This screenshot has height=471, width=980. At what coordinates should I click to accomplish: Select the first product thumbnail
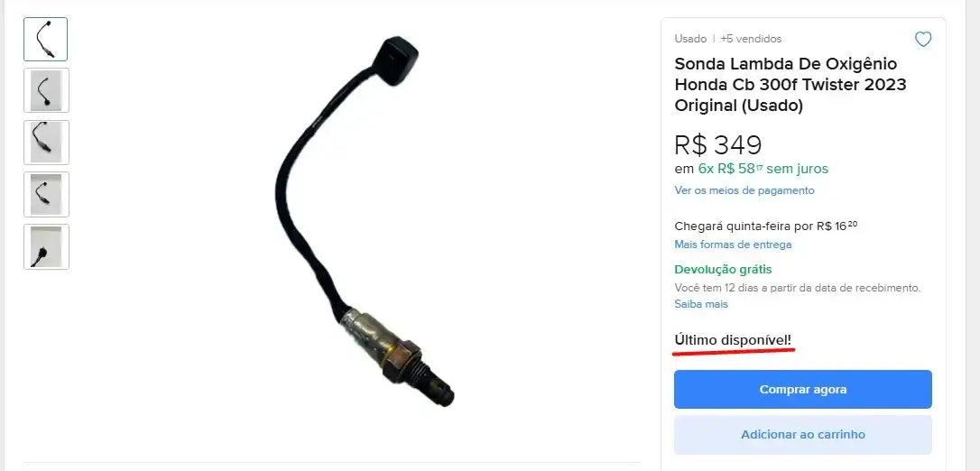click(x=46, y=39)
